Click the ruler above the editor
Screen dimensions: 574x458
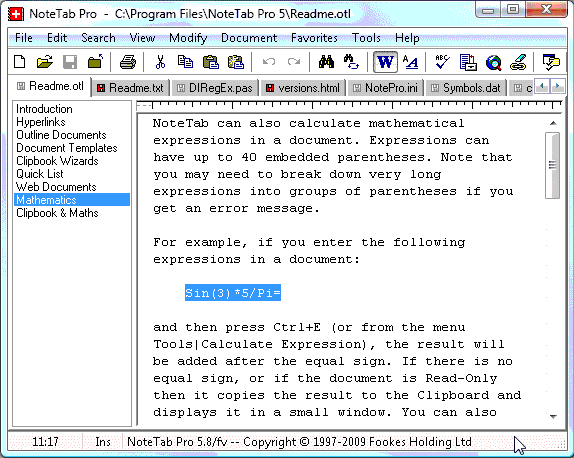pos(349,105)
